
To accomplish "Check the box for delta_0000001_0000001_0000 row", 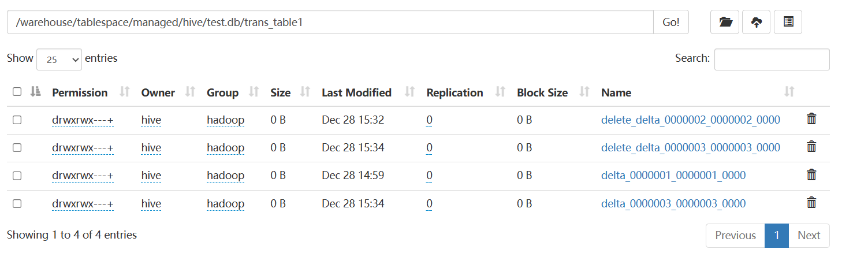I will 17,175.
